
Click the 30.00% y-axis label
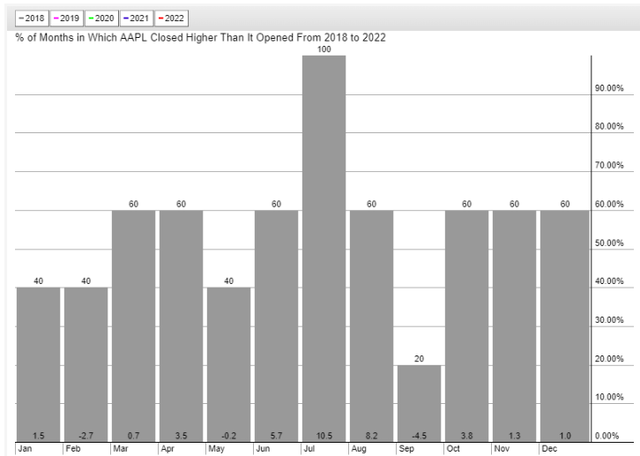point(609,320)
